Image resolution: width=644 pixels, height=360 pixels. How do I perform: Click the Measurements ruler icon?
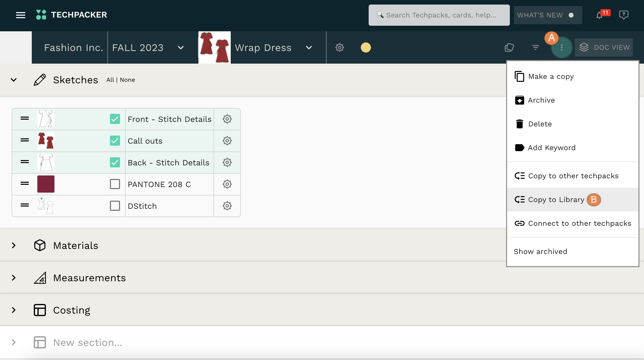pyautogui.click(x=40, y=278)
